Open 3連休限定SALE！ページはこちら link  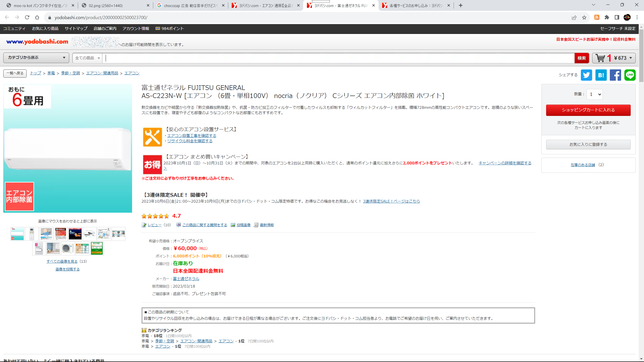click(391, 201)
